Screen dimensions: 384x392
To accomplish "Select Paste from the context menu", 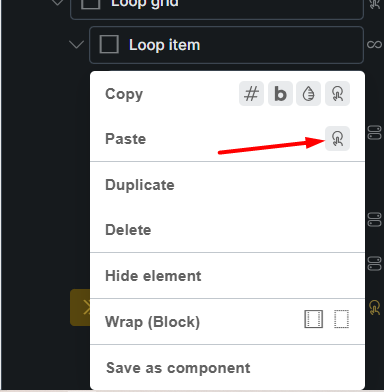I will click(x=126, y=139).
